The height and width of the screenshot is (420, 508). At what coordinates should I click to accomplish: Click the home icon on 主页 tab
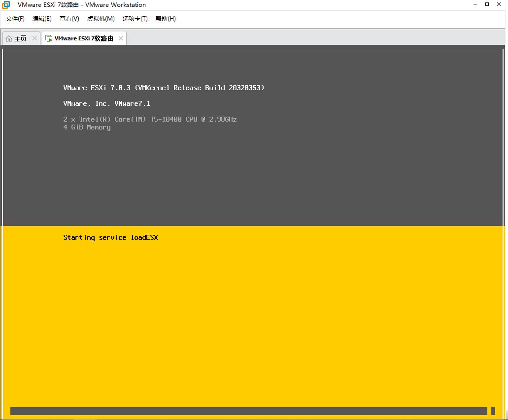(9, 38)
